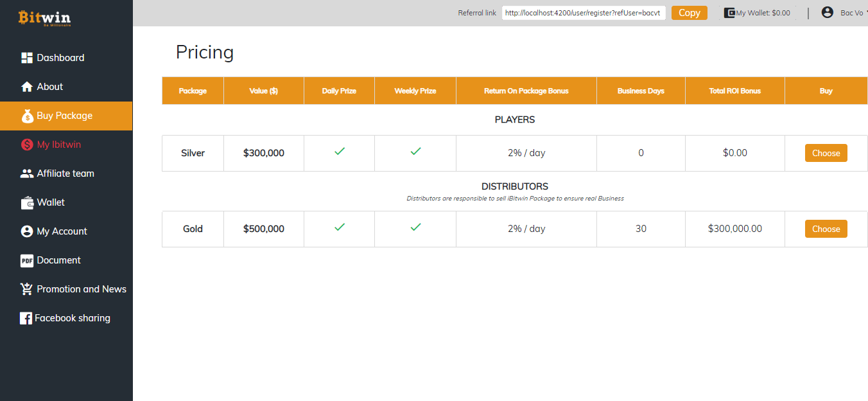This screenshot has height=401, width=868.
Task: Click the Promotion and News cart icon
Action: click(x=26, y=289)
